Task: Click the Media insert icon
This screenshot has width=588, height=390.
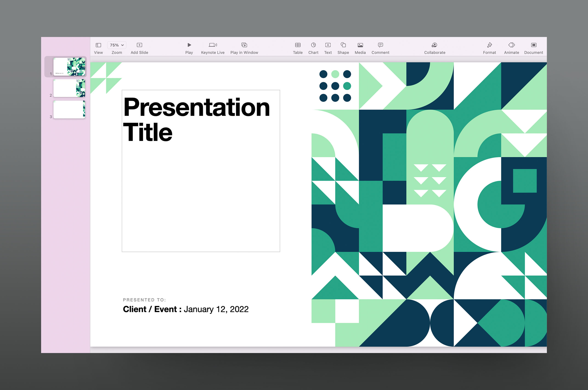Action: tap(360, 45)
